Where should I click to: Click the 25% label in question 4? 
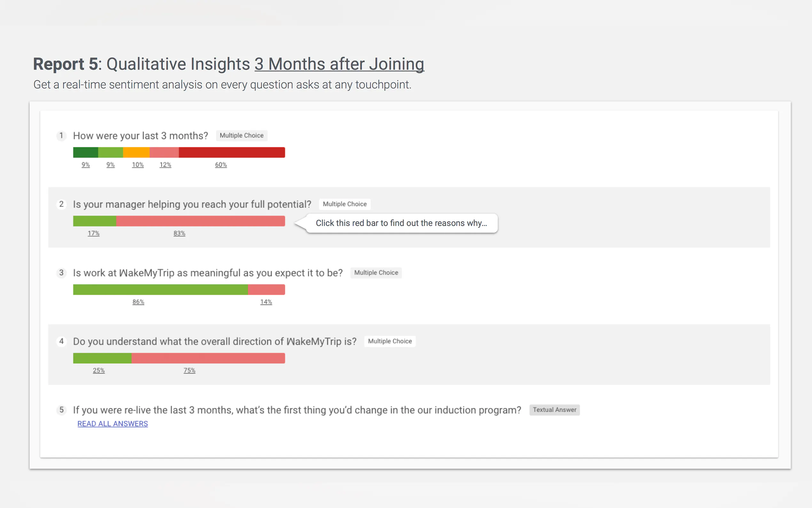[x=99, y=370]
